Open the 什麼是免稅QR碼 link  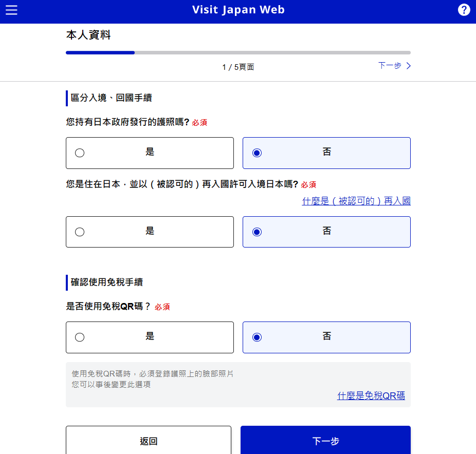(x=371, y=395)
